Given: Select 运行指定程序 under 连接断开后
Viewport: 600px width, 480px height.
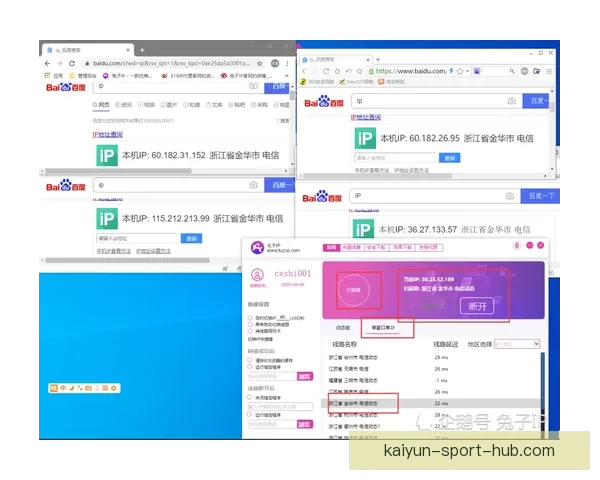Looking at the screenshot, I should coord(250,415).
